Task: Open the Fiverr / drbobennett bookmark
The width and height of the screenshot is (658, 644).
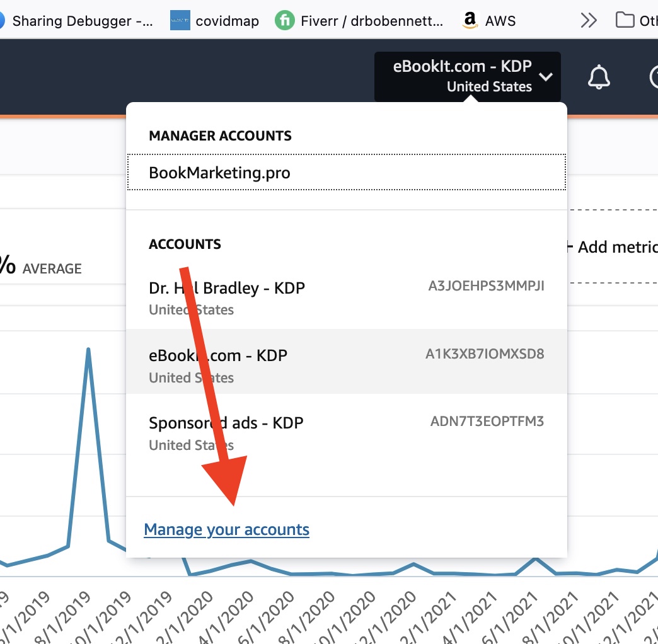Action: (359, 21)
